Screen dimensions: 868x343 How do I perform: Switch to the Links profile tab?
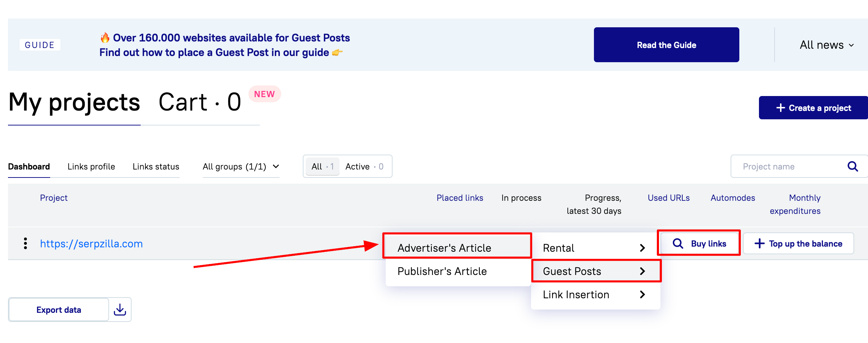click(91, 167)
